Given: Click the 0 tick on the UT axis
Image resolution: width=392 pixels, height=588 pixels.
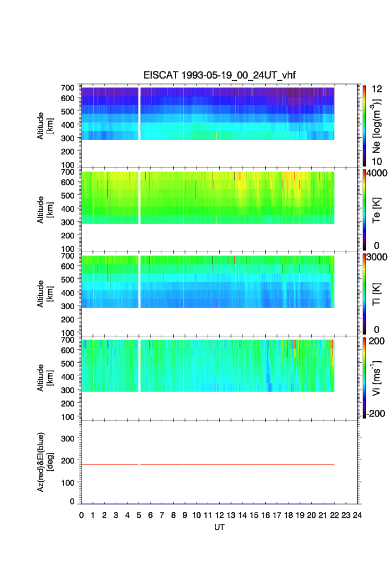Looking at the screenshot, I should pyautogui.click(x=81, y=516).
